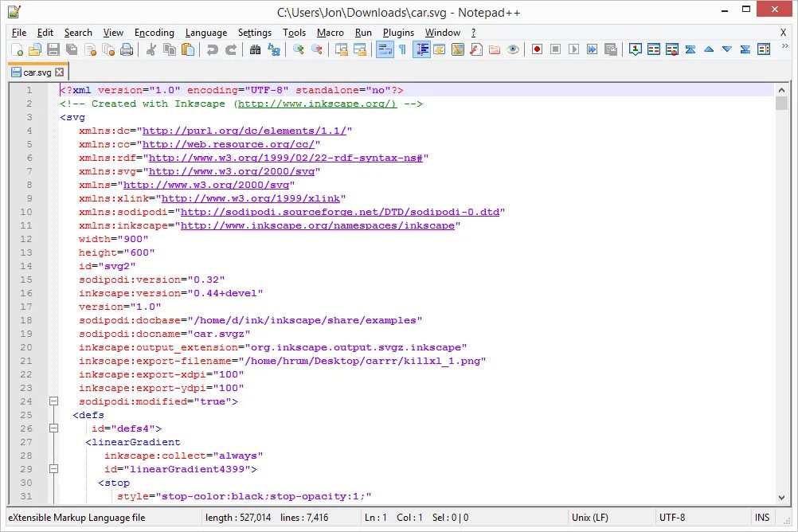Undo the last action via toolbar
This screenshot has width=798, height=532.
(x=212, y=49)
